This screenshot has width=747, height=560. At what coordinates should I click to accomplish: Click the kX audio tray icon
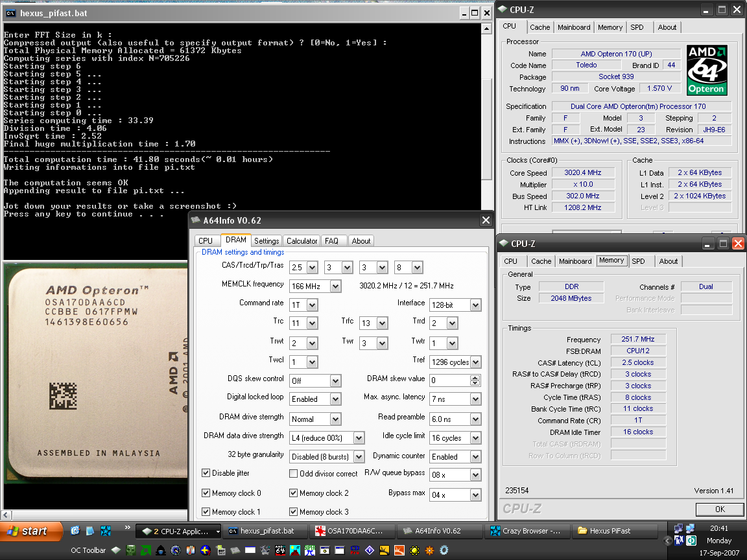pos(679,540)
